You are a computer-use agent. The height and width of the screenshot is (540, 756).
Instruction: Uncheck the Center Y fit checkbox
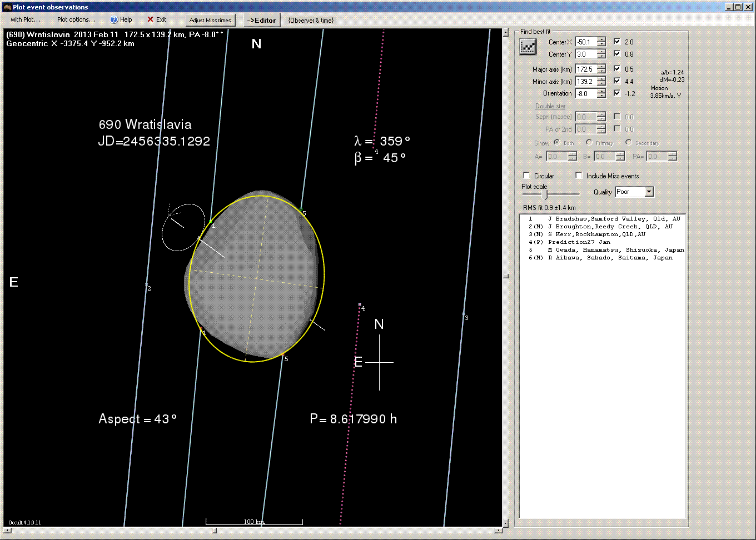click(617, 54)
